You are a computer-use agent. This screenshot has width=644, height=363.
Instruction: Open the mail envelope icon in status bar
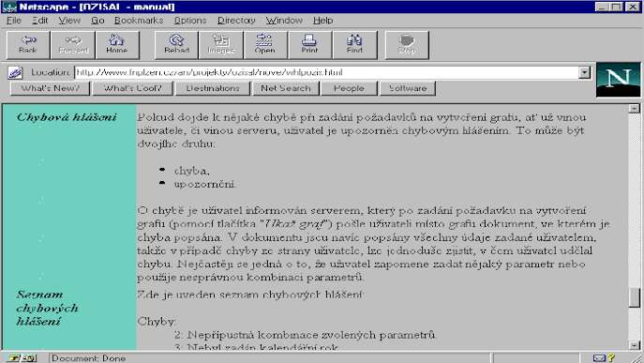[599, 358]
